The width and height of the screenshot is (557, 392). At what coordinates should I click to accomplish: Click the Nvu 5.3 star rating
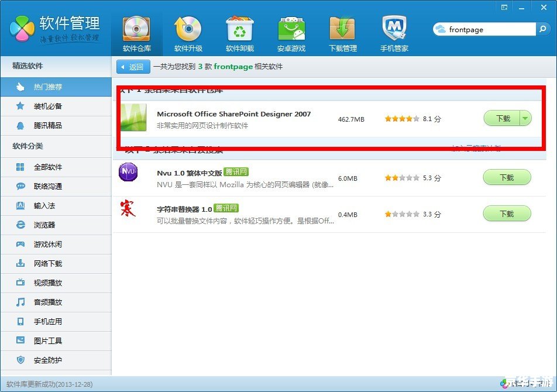[402, 178]
